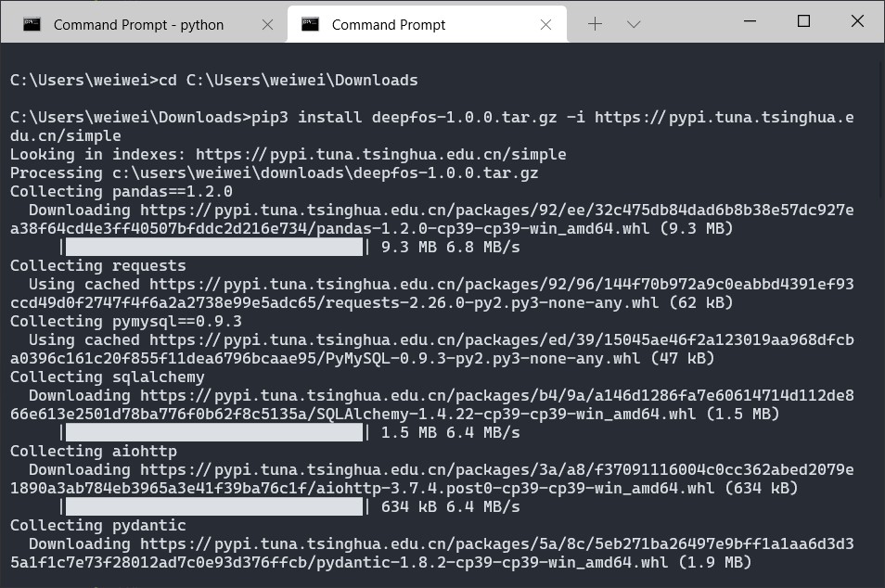This screenshot has height=588, width=885.
Task: Close the Command Prompt - python tab
Action: pyautogui.click(x=267, y=24)
